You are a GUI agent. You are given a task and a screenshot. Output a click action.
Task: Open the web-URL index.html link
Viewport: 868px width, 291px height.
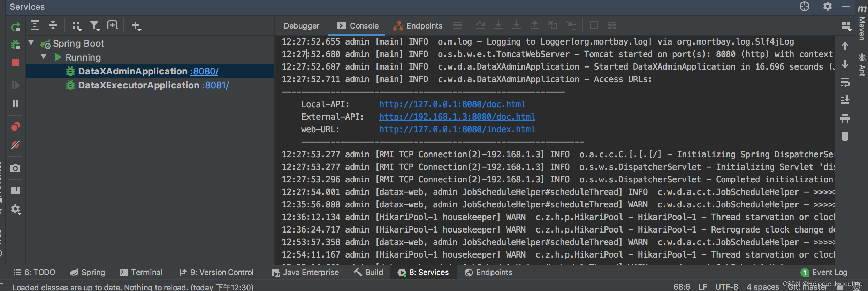click(x=457, y=129)
